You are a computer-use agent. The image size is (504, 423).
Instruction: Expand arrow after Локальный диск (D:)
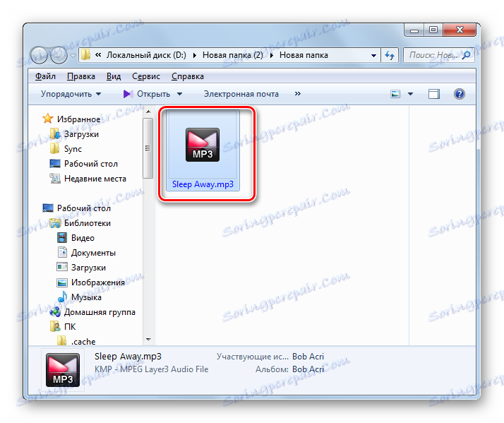[x=194, y=55]
